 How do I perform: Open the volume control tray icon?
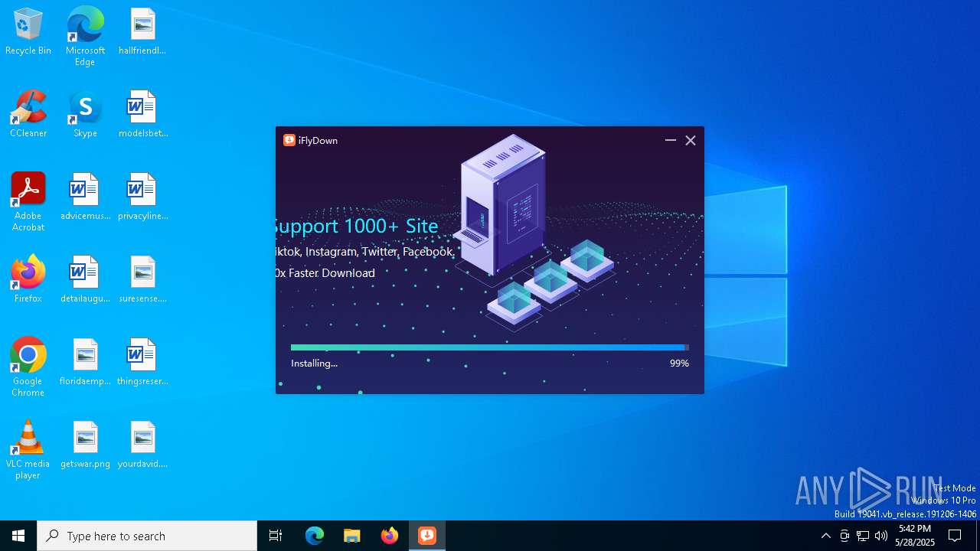(x=881, y=536)
